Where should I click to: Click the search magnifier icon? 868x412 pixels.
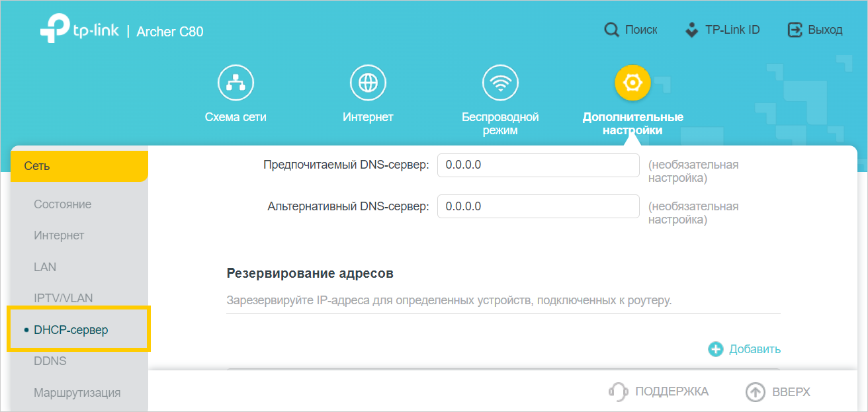click(611, 30)
